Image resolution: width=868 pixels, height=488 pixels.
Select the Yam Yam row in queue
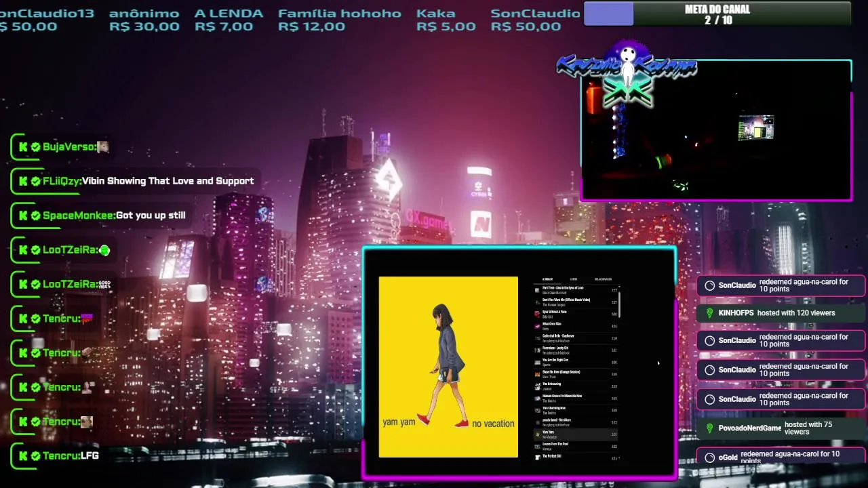576,434
